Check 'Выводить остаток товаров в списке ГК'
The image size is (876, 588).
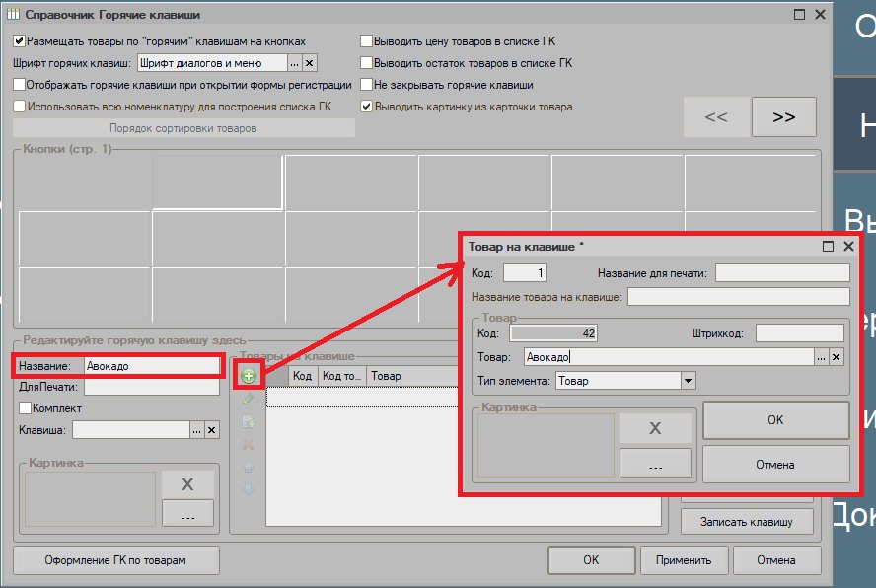(x=367, y=63)
